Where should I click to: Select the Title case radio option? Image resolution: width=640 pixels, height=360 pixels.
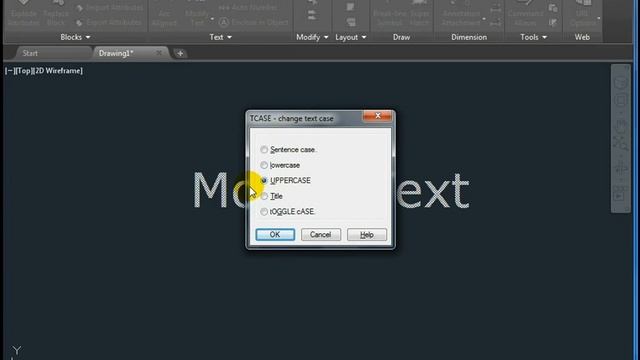264,196
